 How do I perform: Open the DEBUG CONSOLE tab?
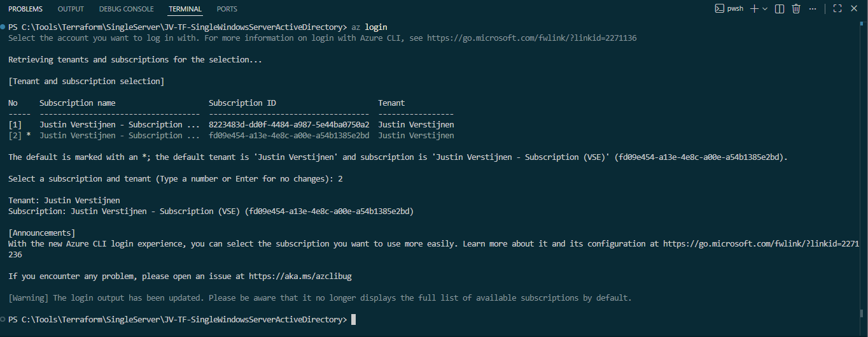click(x=126, y=9)
